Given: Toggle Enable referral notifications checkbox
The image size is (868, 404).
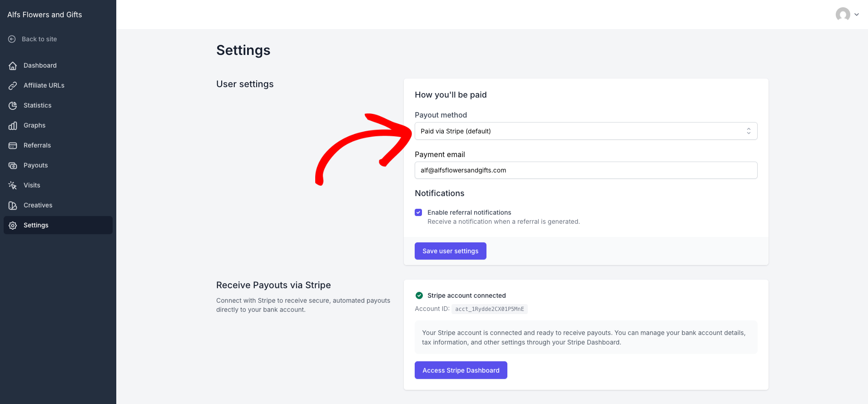Looking at the screenshot, I should [418, 212].
